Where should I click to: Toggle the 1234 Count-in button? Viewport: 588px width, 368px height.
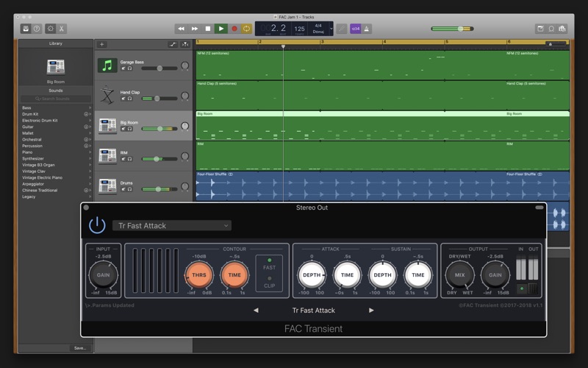tap(356, 29)
